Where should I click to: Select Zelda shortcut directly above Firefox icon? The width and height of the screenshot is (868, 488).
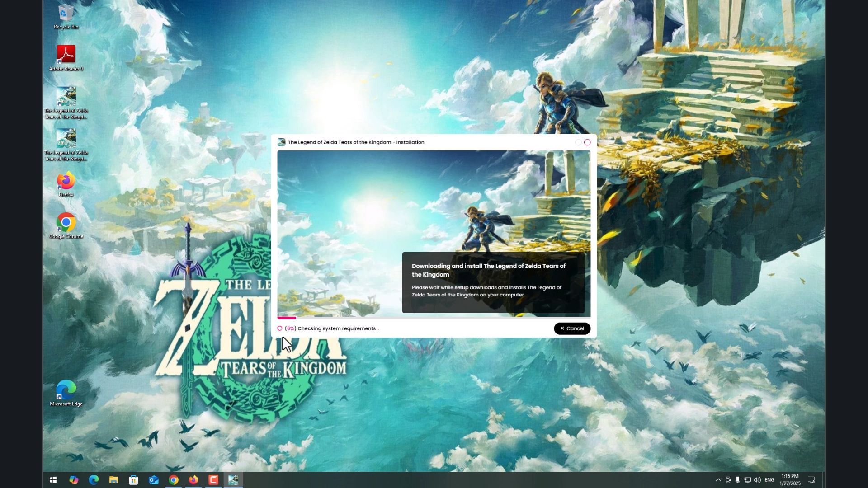(x=66, y=145)
